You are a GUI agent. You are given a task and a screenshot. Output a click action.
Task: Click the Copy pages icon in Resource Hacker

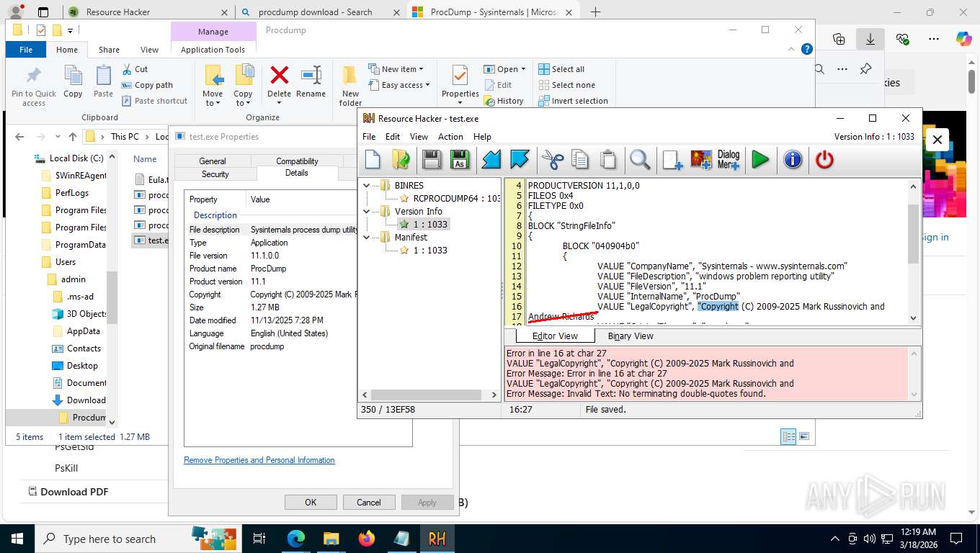pos(580,159)
